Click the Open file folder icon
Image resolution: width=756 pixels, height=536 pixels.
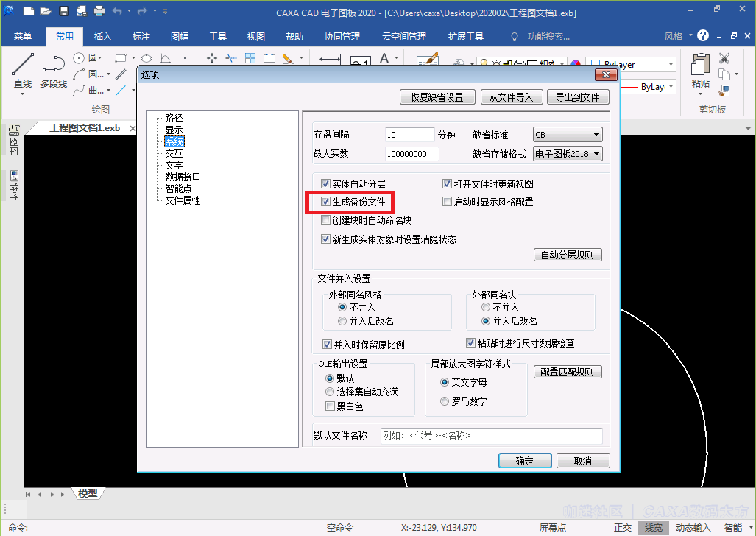tap(46, 10)
